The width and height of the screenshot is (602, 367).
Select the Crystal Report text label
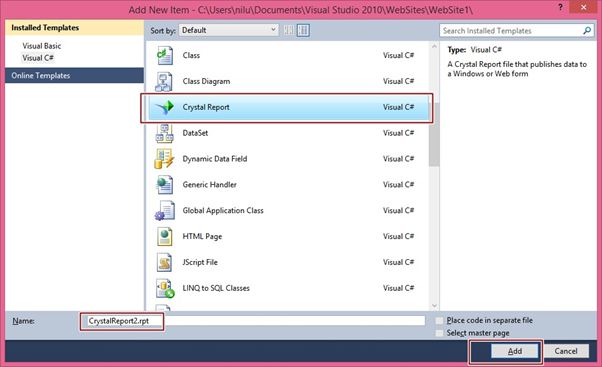pos(206,107)
